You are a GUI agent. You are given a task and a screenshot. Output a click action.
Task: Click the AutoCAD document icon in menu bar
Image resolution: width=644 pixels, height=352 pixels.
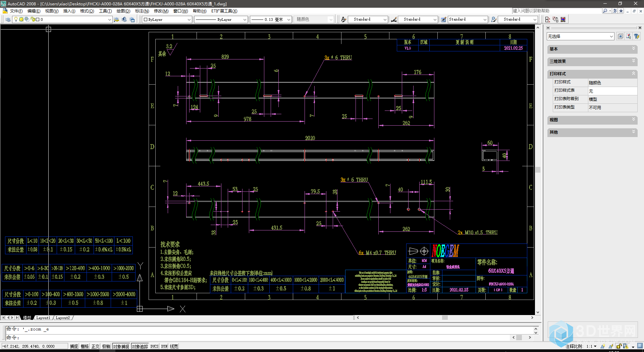(5, 11)
